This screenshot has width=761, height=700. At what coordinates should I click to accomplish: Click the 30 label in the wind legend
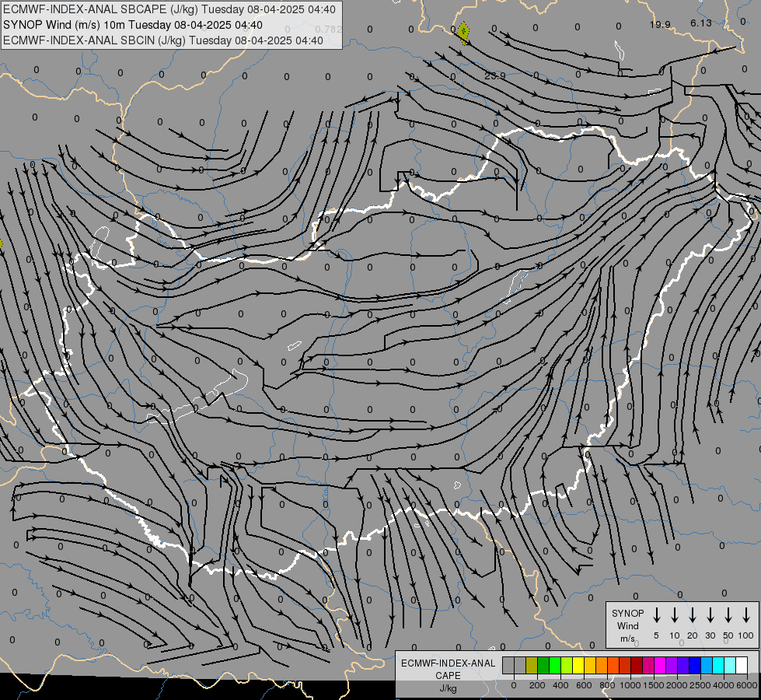pyautogui.click(x=710, y=635)
